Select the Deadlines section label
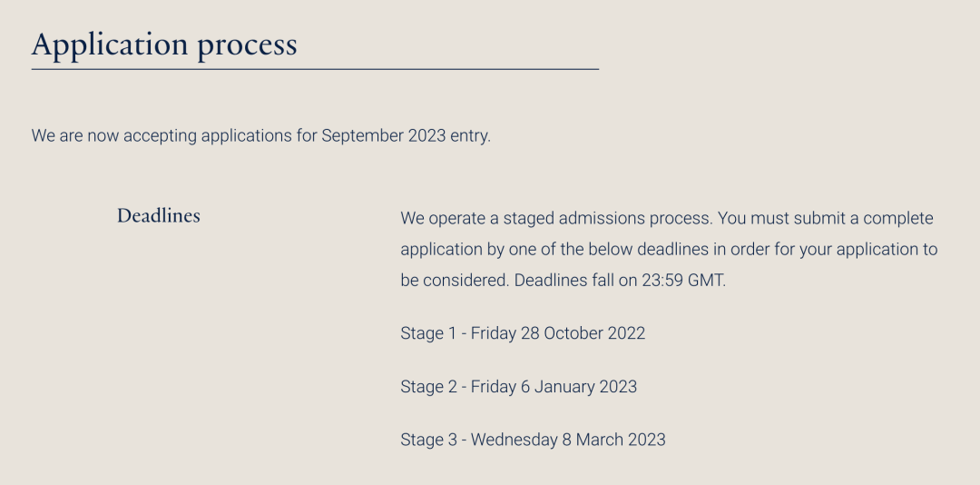The image size is (980, 485). 159,216
